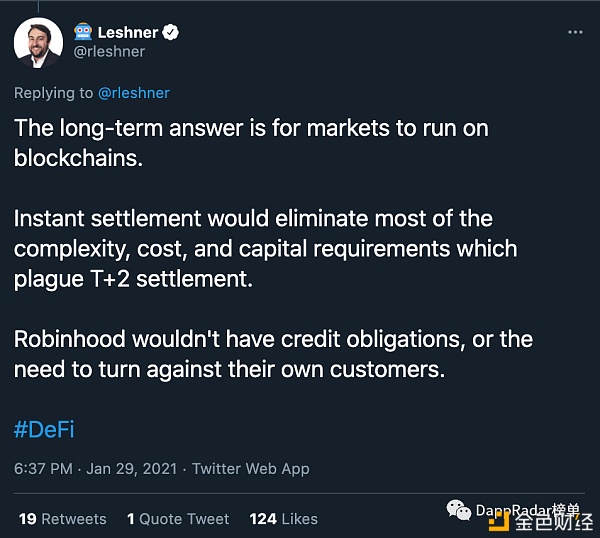
Task: Click the #DeFi hashtag
Action: coord(44,430)
